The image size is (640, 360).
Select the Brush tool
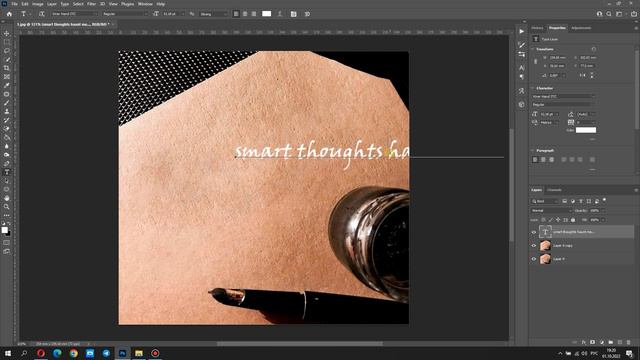7,102
